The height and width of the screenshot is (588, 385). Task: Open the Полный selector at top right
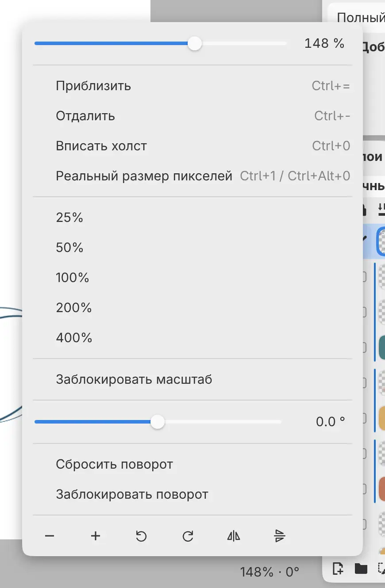tap(357, 17)
